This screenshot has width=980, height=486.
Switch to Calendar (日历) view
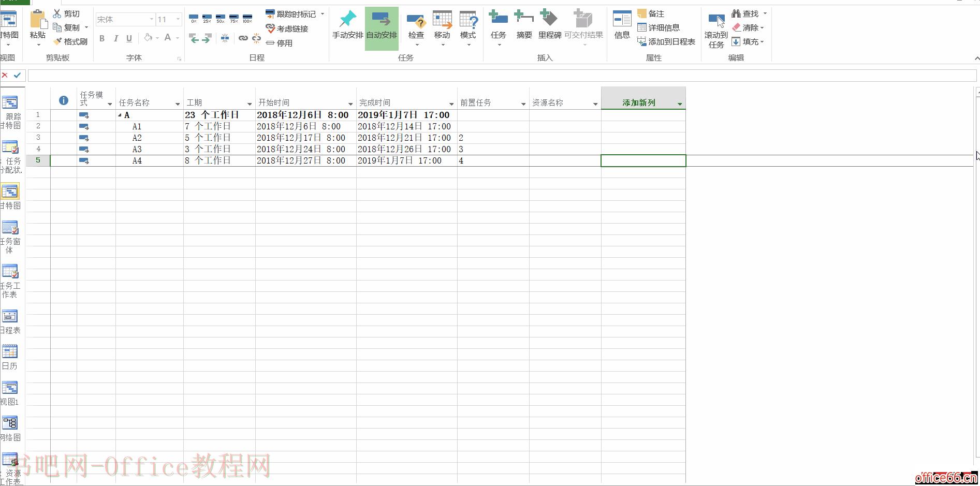10,357
